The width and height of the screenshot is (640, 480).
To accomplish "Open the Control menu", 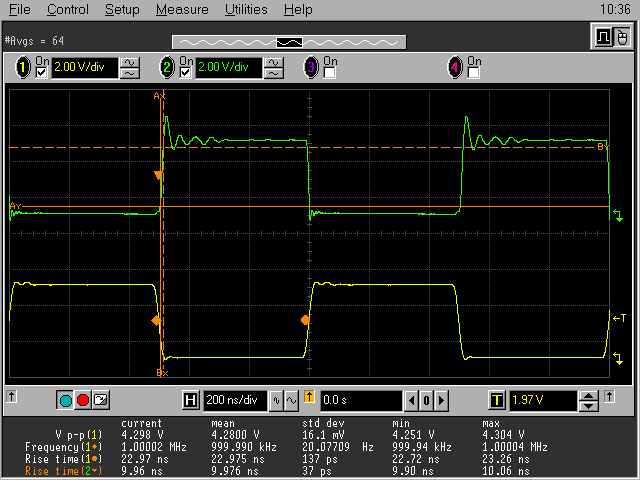I will [67, 9].
